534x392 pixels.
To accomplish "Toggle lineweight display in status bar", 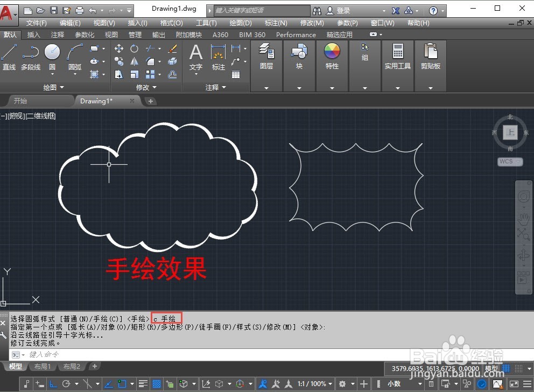I will click(143, 384).
